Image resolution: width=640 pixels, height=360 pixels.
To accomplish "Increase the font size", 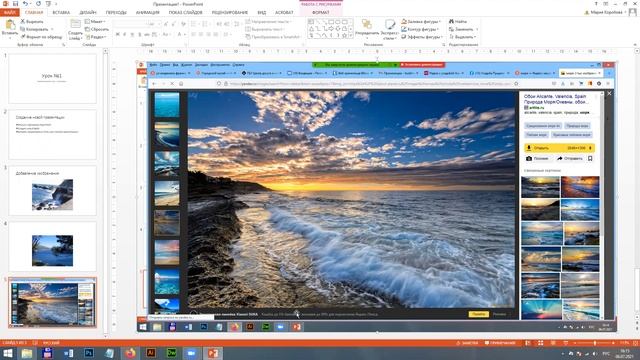I will 166,24.
